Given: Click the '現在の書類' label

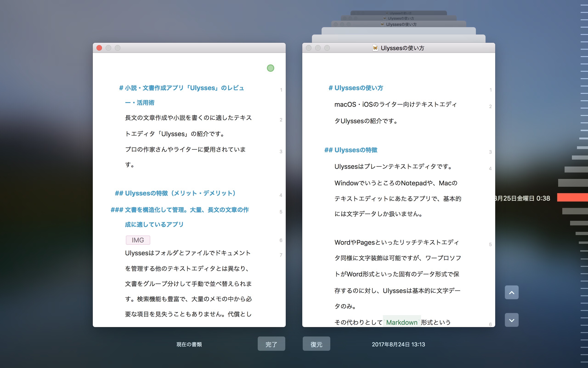Looking at the screenshot, I should coord(189,344).
